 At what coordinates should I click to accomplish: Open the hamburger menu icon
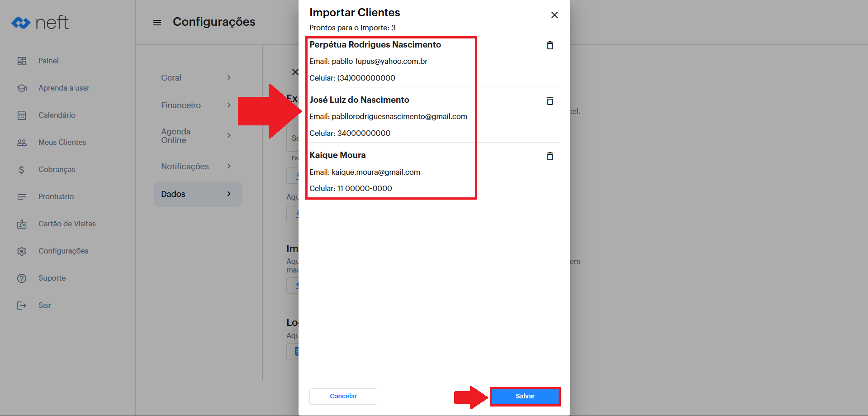pyautogui.click(x=157, y=23)
